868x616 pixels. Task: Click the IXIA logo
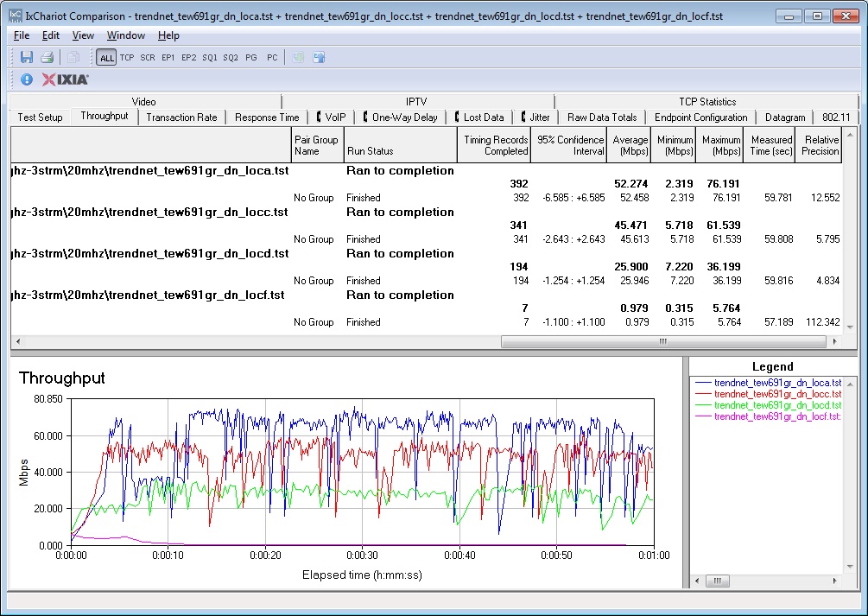pyautogui.click(x=66, y=79)
